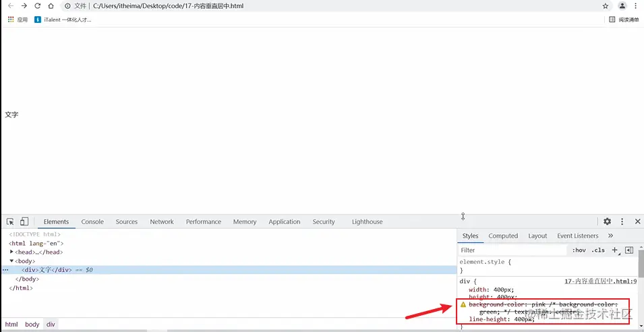Switch to the Network tab
This screenshot has height=332, width=644.
(x=162, y=221)
